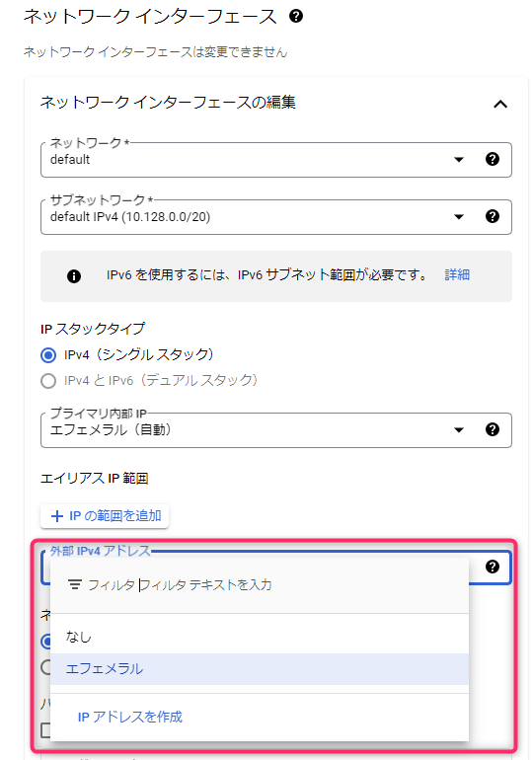This screenshot has height=760, width=532.
Task: Click IP アドレスを作成 option
Action: click(x=130, y=717)
